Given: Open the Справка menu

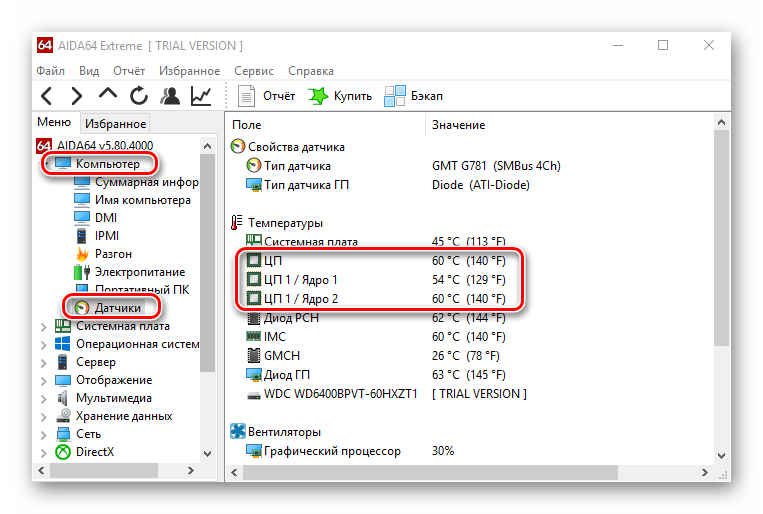Looking at the screenshot, I should [x=311, y=71].
